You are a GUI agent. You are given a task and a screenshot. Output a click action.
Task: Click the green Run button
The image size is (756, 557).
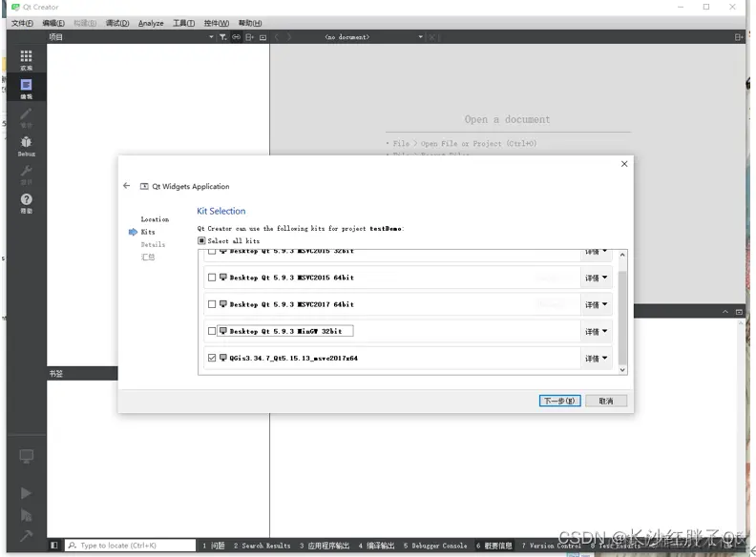pyautogui.click(x=26, y=493)
